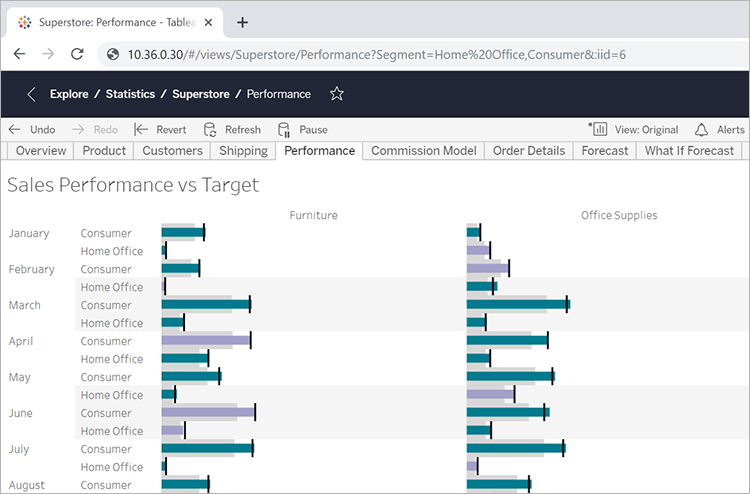The height and width of the screenshot is (494, 750).
Task: Click Consumer label in June row
Action: point(106,413)
